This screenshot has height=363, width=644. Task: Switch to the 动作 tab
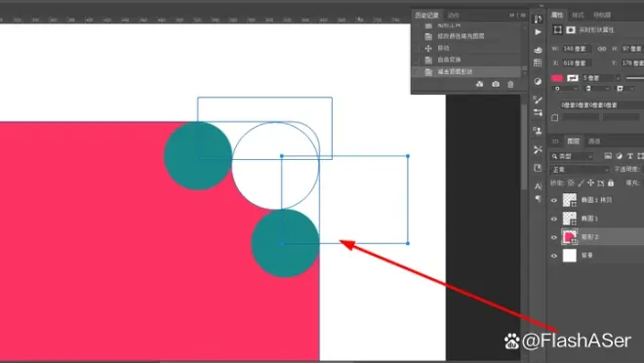(454, 16)
